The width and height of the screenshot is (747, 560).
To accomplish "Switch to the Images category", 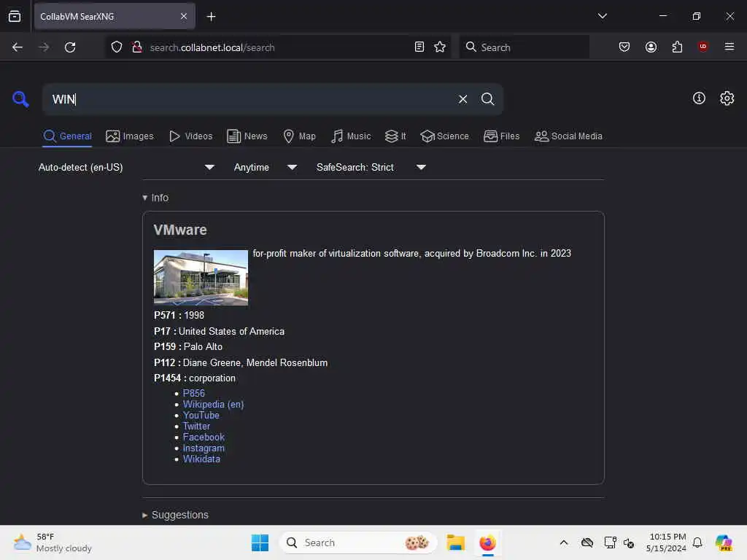I will coord(130,136).
